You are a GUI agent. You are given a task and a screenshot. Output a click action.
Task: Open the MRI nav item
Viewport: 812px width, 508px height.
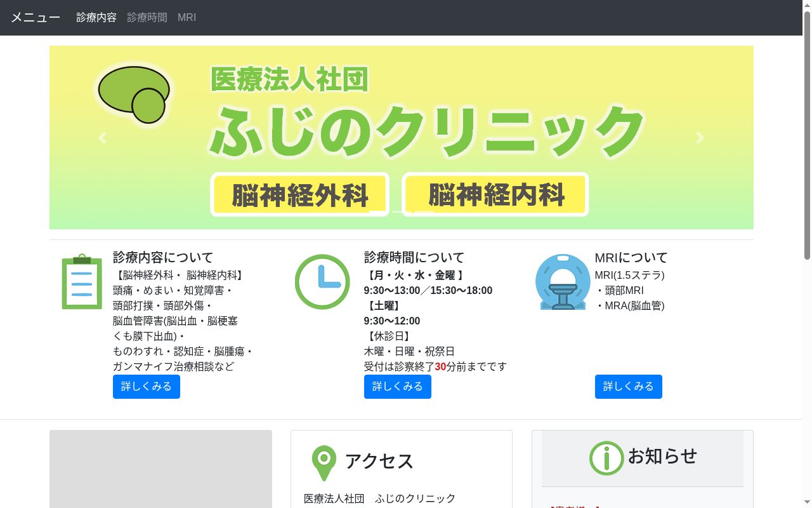point(187,18)
